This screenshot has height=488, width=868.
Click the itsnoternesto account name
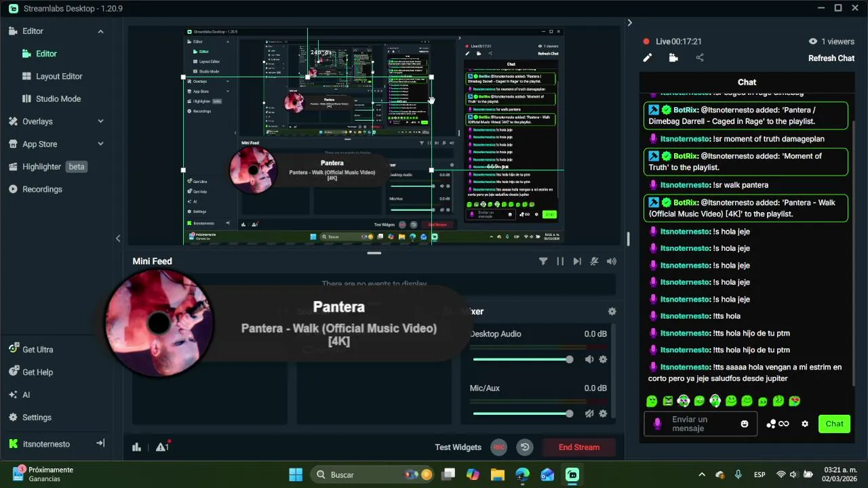[46, 444]
